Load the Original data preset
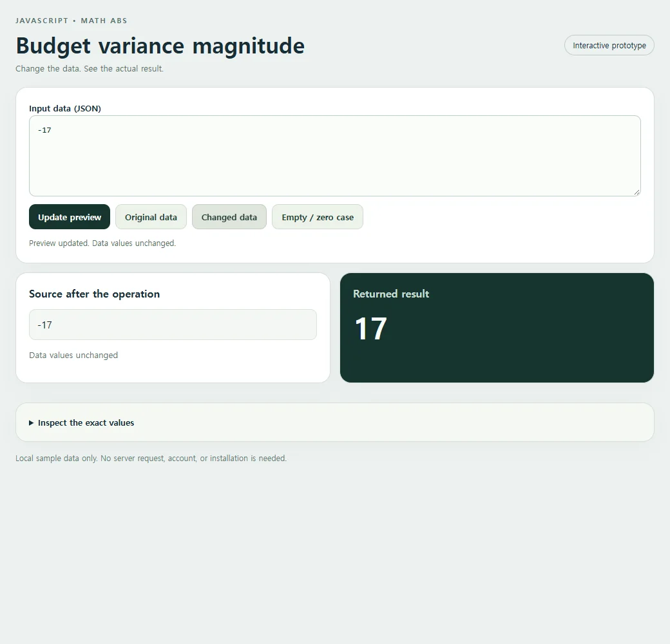 (x=151, y=217)
